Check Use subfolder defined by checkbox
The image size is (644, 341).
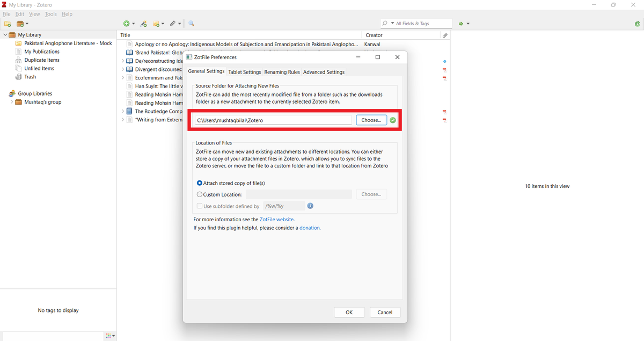tap(200, 206)
